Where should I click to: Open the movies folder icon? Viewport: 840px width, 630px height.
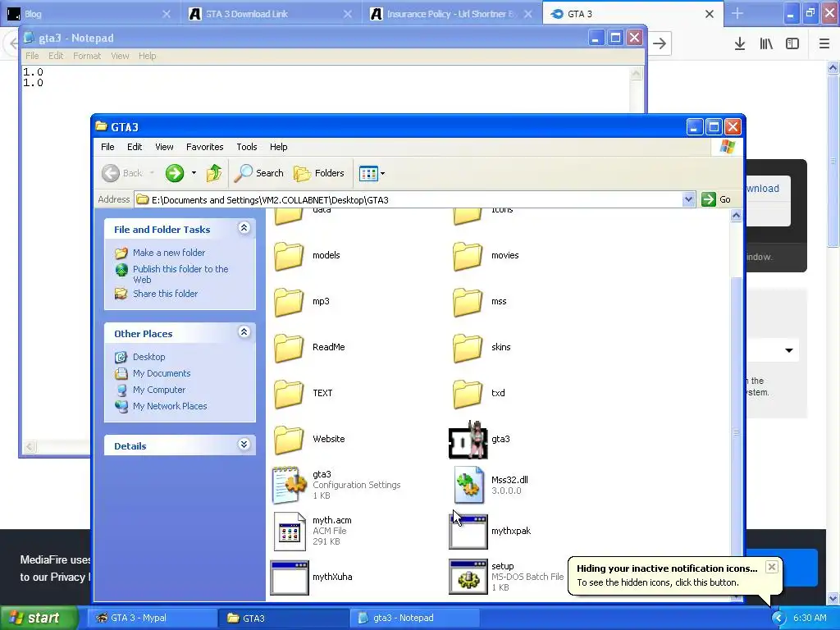pyautogui.click(x=468, y=256)
